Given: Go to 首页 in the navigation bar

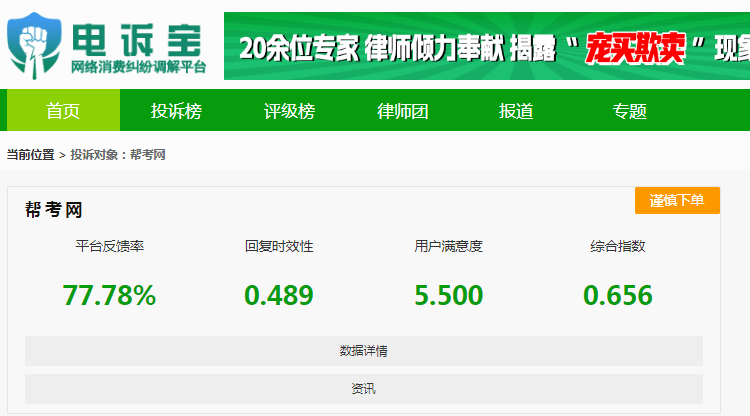Looking at the screenshot, I should pyautogui.click(x=63, y=110).
